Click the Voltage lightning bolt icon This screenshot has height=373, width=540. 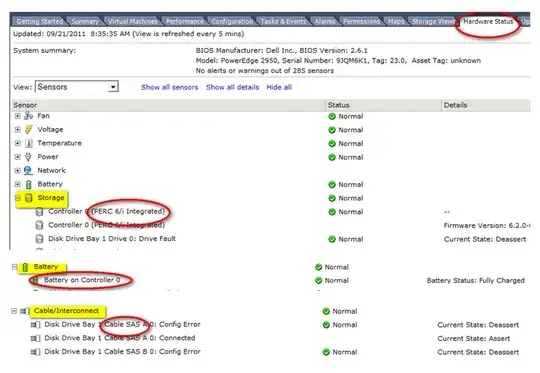click(29, 129)
